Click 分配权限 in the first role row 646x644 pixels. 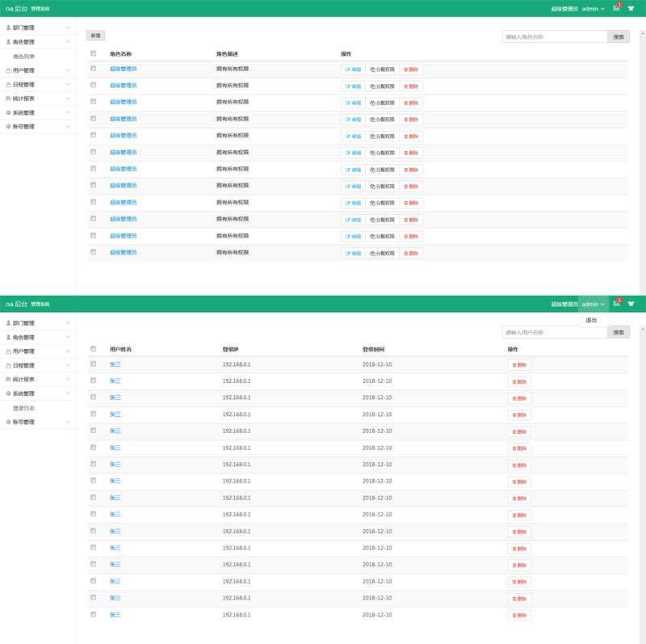(x=382, y=69)
